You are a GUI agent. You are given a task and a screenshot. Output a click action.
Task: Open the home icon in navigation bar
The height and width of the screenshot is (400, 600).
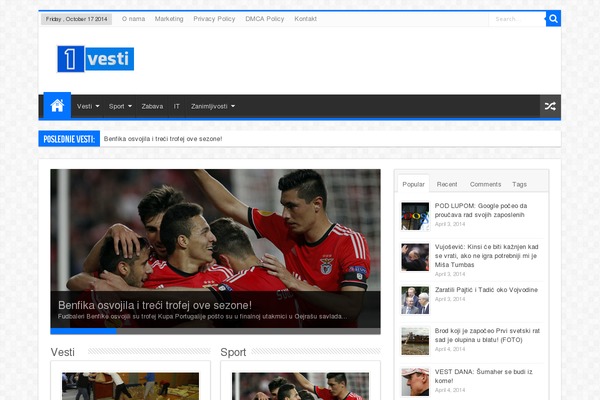pos(57,105)
